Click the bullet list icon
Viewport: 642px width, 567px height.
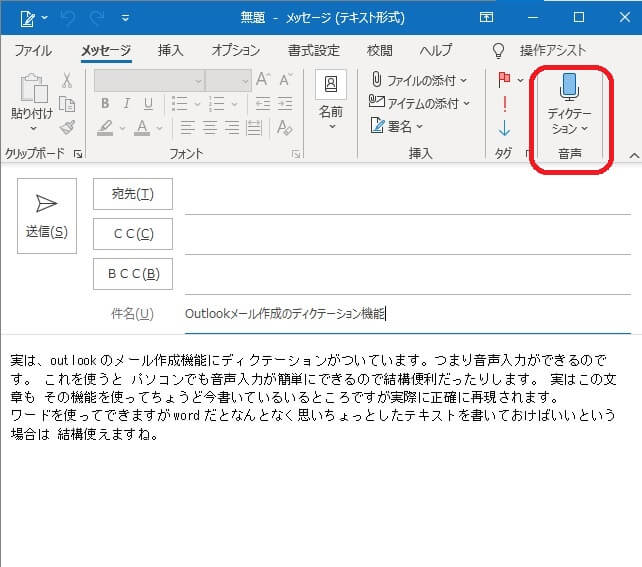(x=179, y=104)
